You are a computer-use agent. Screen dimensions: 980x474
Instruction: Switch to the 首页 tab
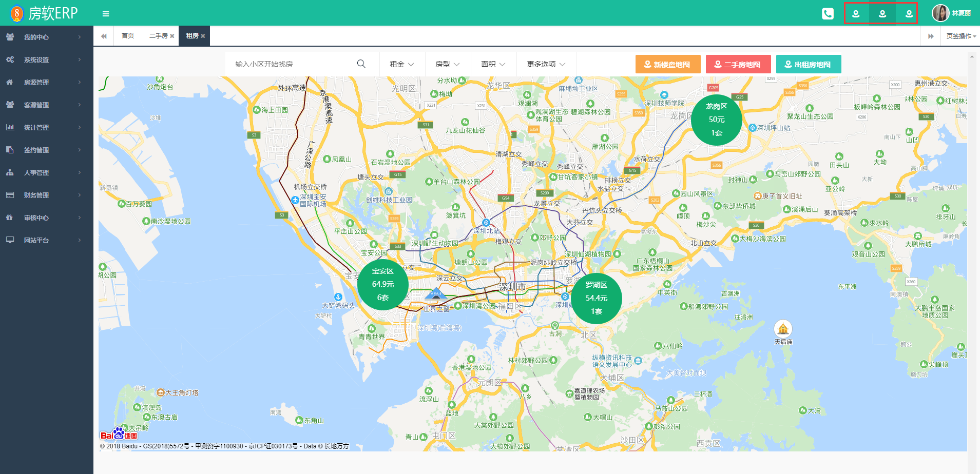click(128, 36)
